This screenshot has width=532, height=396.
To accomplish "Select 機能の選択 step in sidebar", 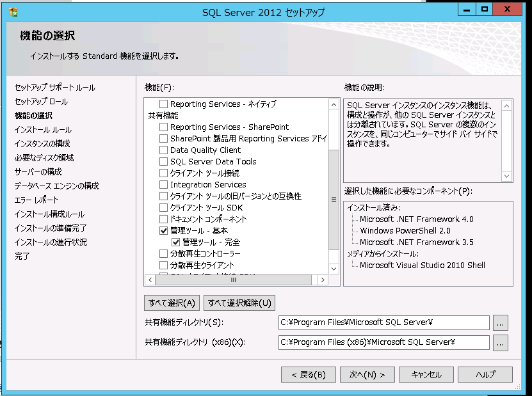I will tap(33, 116).
